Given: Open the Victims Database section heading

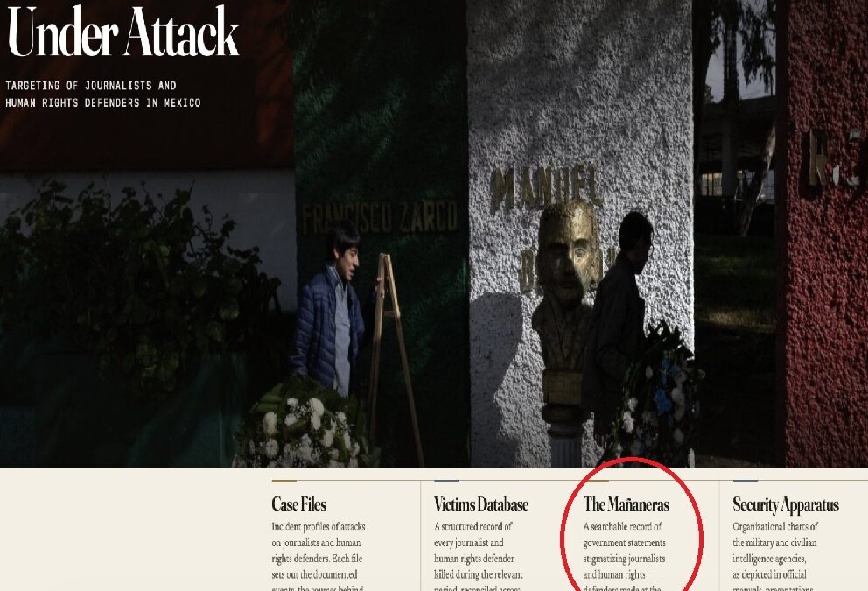Looking at the screenshot, I should pos(481,504).
